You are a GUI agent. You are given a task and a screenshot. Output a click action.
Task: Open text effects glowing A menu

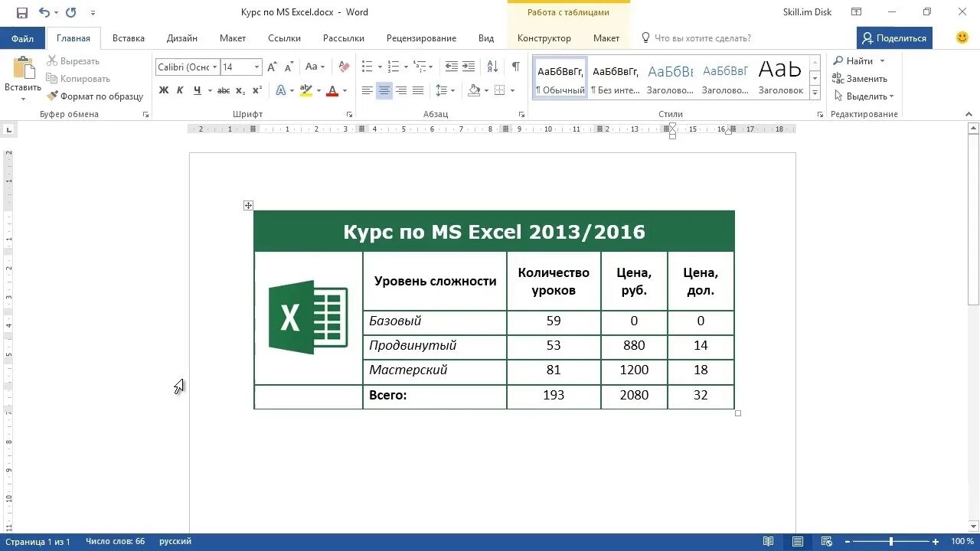click(281, 90)
